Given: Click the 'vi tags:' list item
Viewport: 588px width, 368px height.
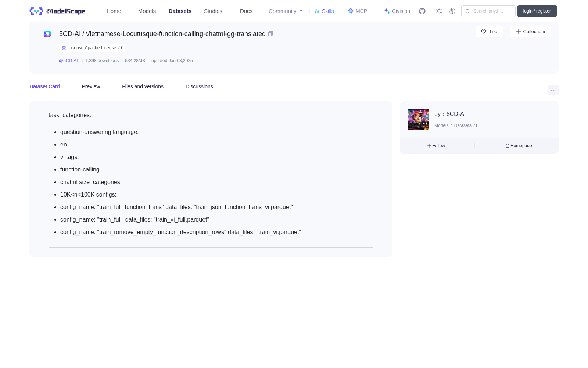Looking at the screenshot, I should tap(69, 157).
